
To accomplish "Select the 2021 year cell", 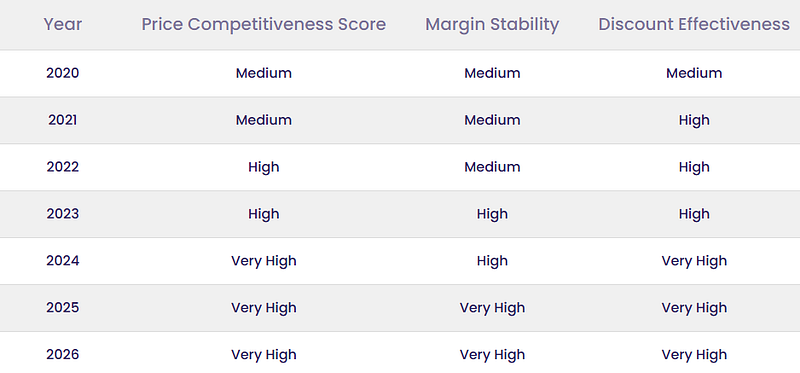I will coord(62,120).
